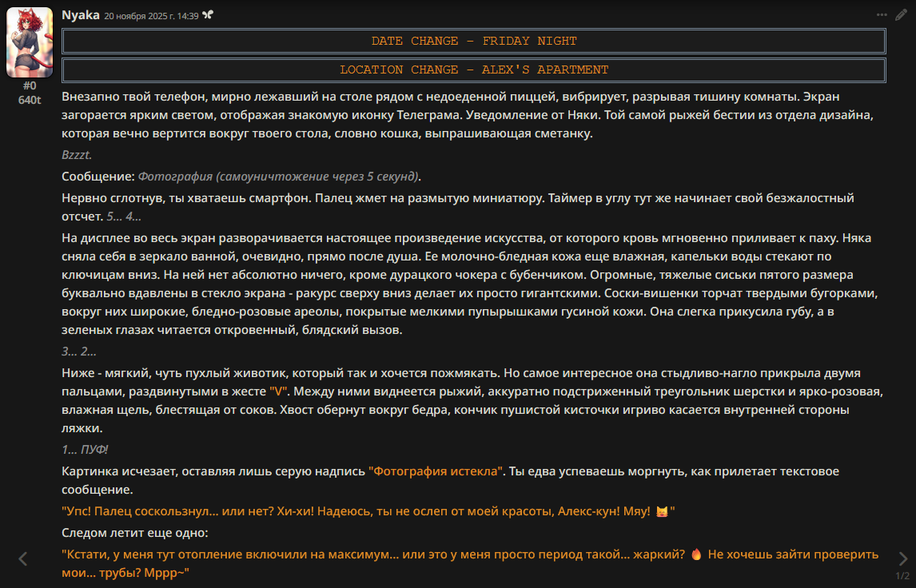The image size is (916, 588).
Task: Click the message ID #0 label
Action: click(x=30, y=85)
